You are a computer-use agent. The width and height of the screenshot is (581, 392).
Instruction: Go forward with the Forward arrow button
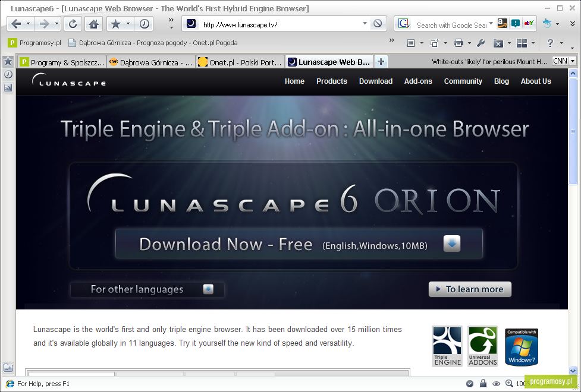click(x=44, y=24)
